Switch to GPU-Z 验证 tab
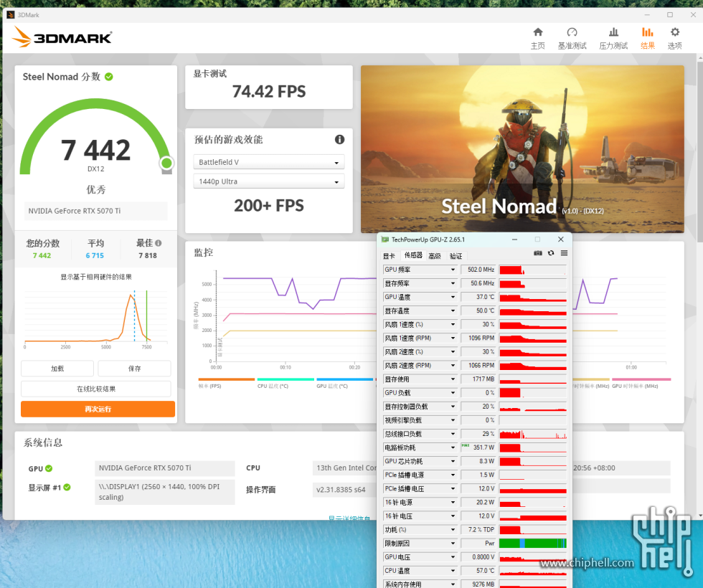Image resolution: width=703 pixels, height=588 pixels. 456,256
